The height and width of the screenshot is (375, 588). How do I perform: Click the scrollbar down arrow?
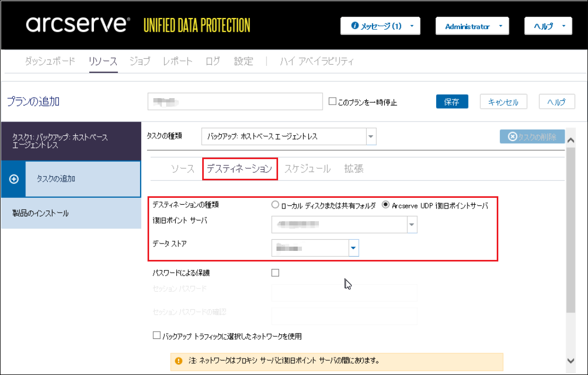(570, 361)
